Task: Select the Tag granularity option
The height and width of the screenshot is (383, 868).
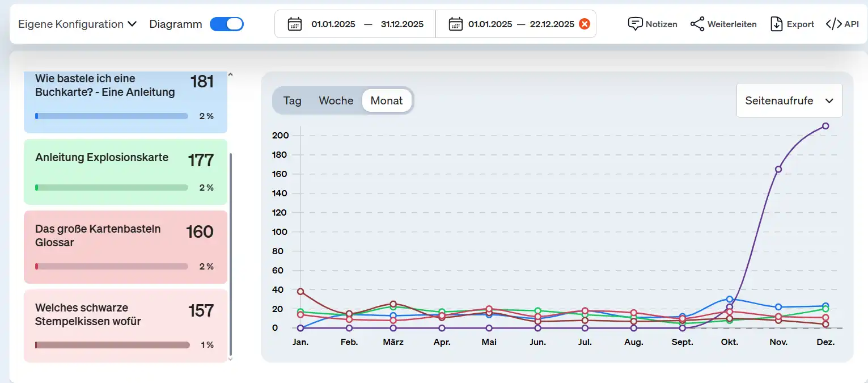Action: pos(293,100)
